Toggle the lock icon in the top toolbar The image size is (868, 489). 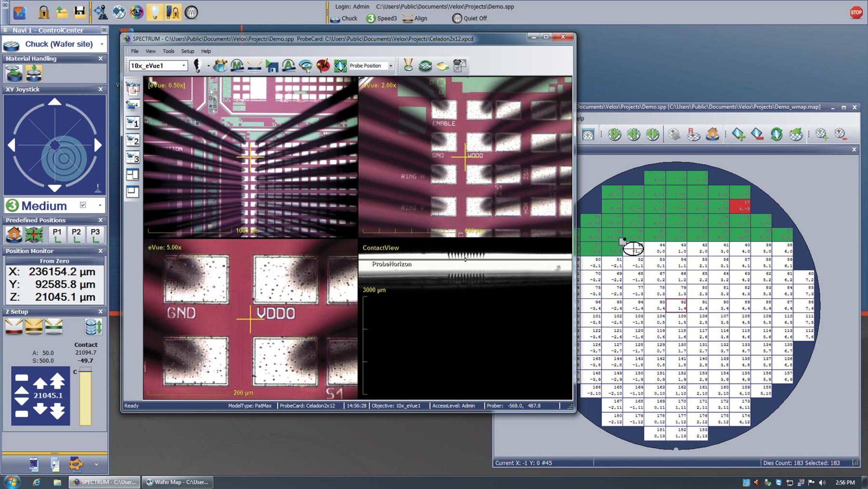(x=44, y=13)
